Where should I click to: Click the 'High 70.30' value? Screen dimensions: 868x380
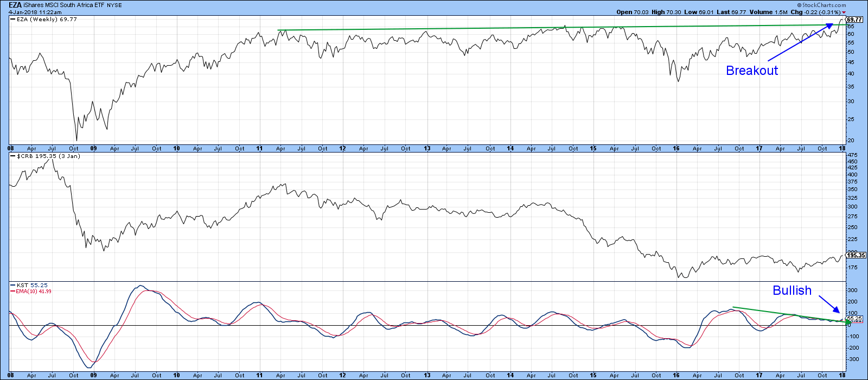point(665,12)
